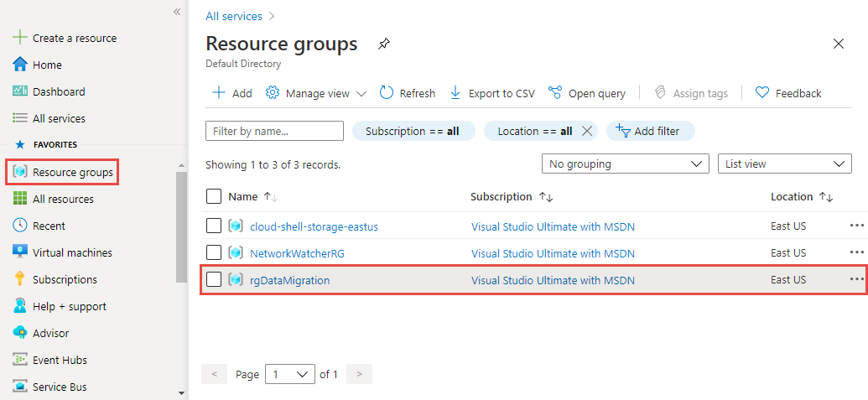Click the pin icon beside Resource groups title
The image size is (868, 400).
tap(383, 44)
